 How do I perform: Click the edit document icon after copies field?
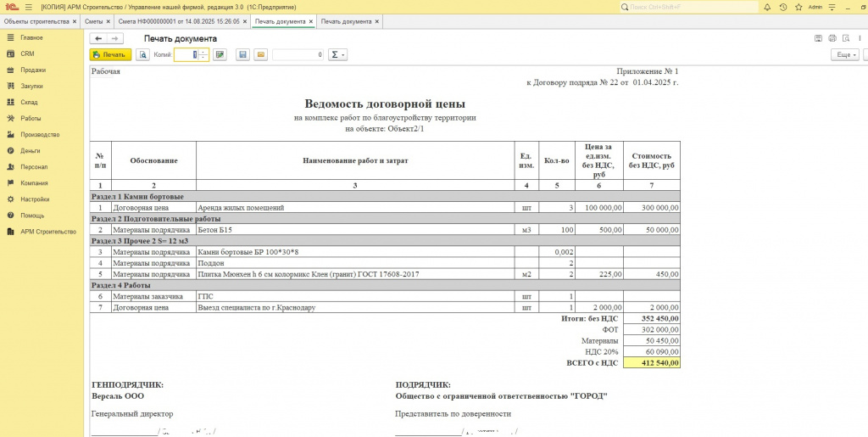[x=220, y=55]
